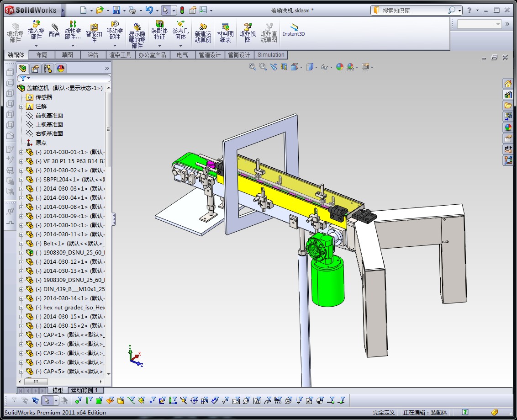Switch to 运动算例 1 bottom tab
Image resolution: width=517 pixels, height=420 pixels.
click(85, 390)
